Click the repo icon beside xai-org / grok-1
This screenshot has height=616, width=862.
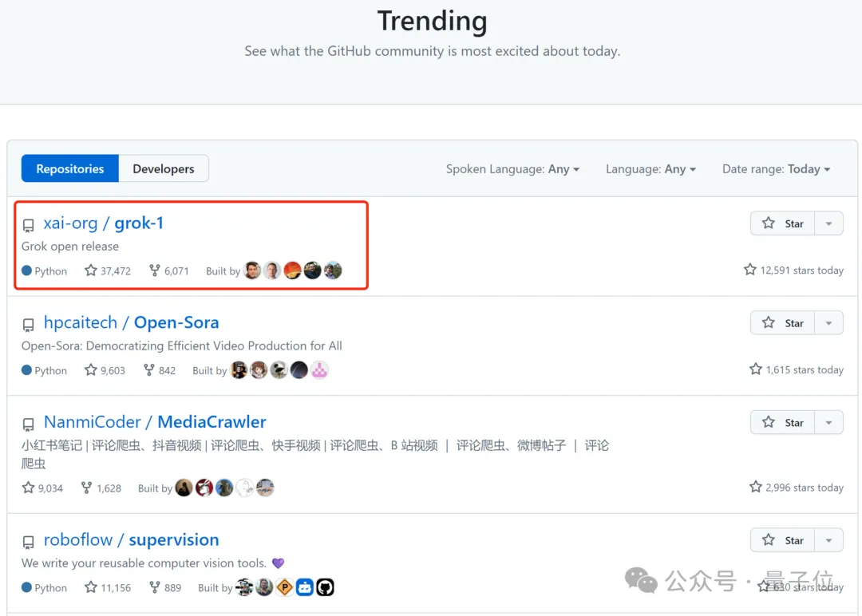click(x=29, y=225)
